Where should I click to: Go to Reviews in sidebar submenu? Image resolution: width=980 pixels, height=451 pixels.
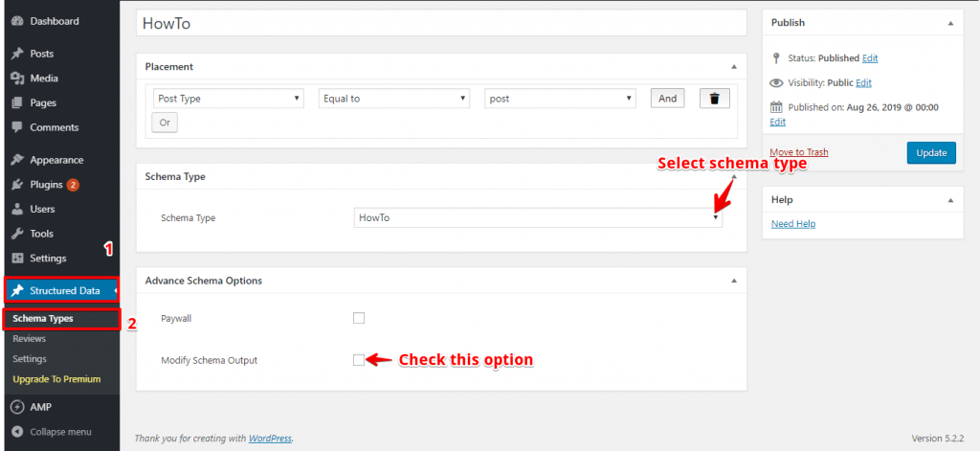point(29,339)
